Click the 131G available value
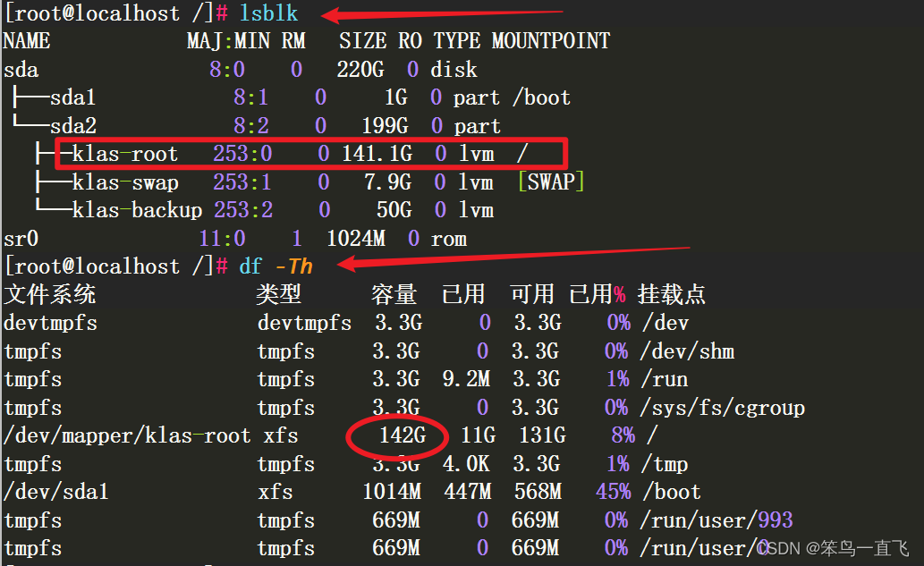The height and width of the screenshot is (566, 924). 542,435
